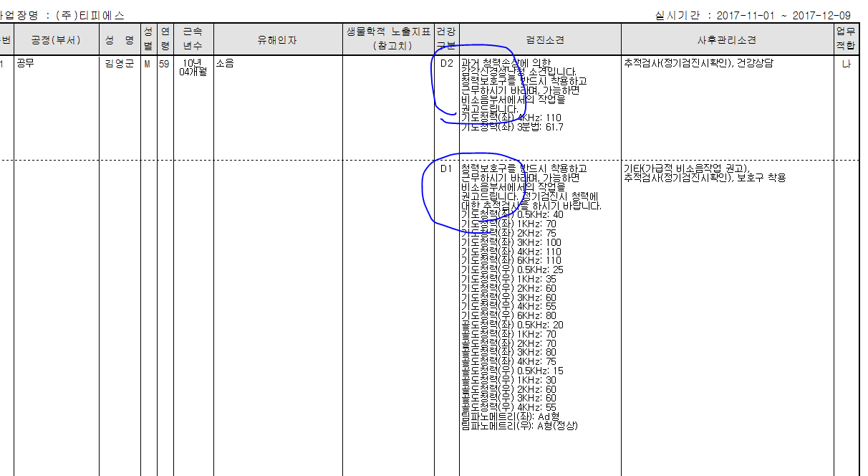Click the 소음 hazard factor cell

(x=225, y=63)
